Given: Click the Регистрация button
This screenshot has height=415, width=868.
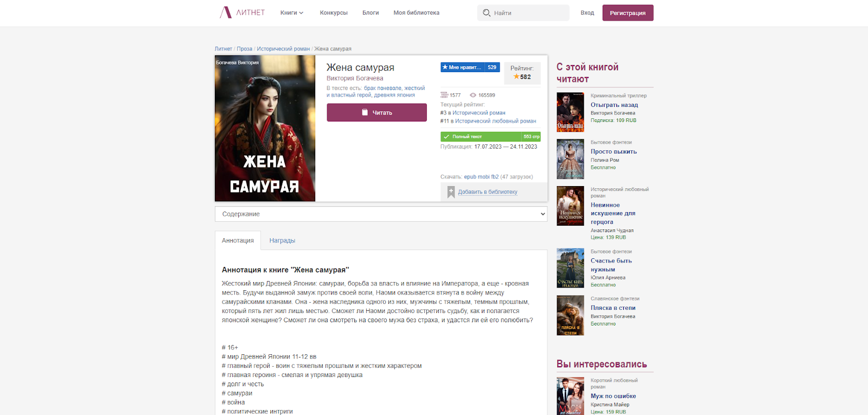Looking at the screenshot, I should click(628, 12).
